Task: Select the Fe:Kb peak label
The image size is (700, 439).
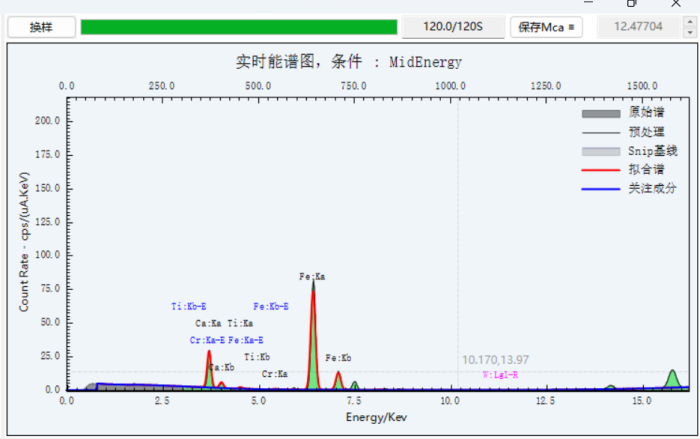Action: [338, 357]
